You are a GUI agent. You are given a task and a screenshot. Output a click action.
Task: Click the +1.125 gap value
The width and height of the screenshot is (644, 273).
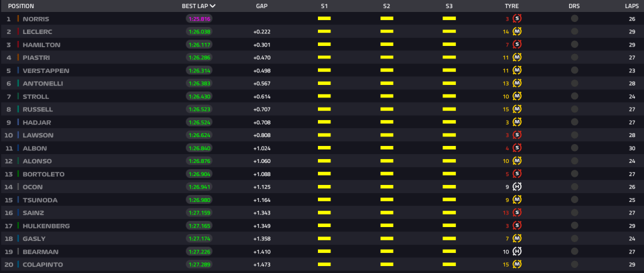(262, 187)
